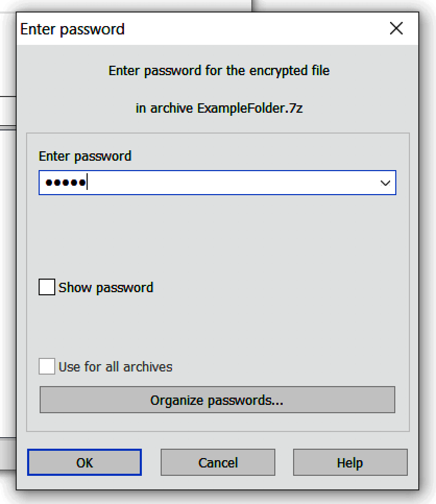This screenshot has width=436, height=504.
Task: Open Help for the password dialog
Action: (x=350, y=462)
